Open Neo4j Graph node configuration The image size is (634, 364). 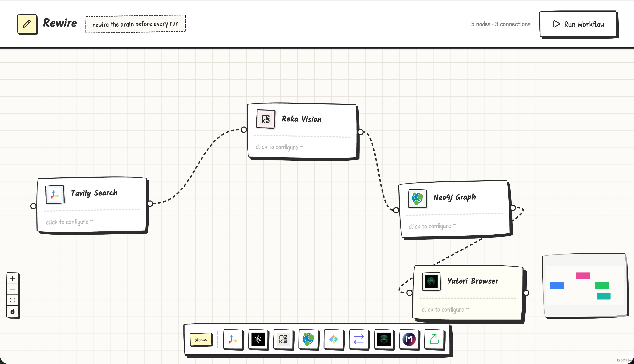[x=455, y=209]
